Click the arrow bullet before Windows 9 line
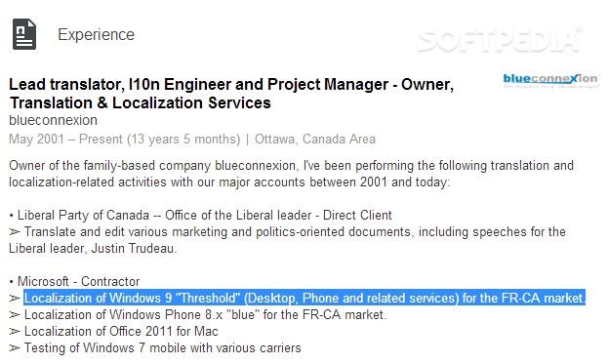Viewport: 609px width, 364px height. 15,299
